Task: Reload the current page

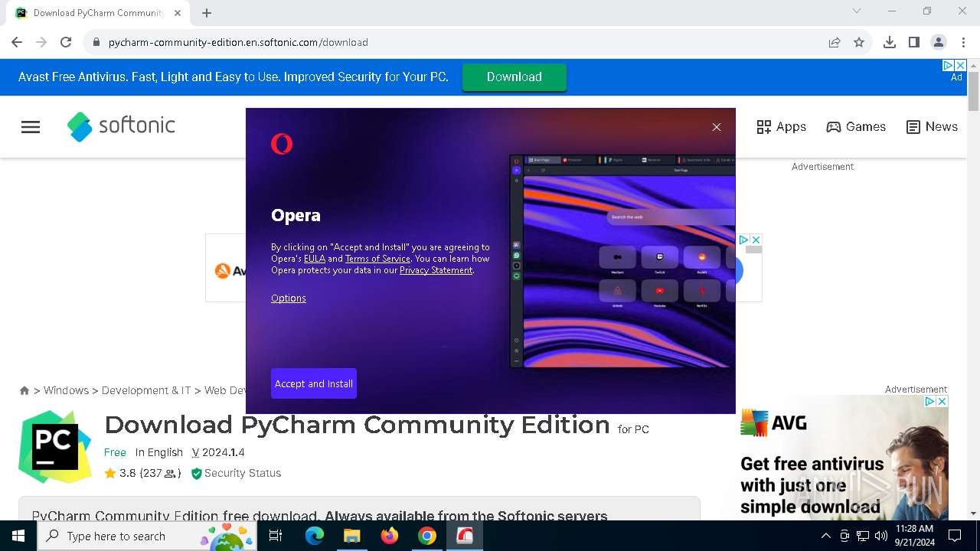Action: 66,42
